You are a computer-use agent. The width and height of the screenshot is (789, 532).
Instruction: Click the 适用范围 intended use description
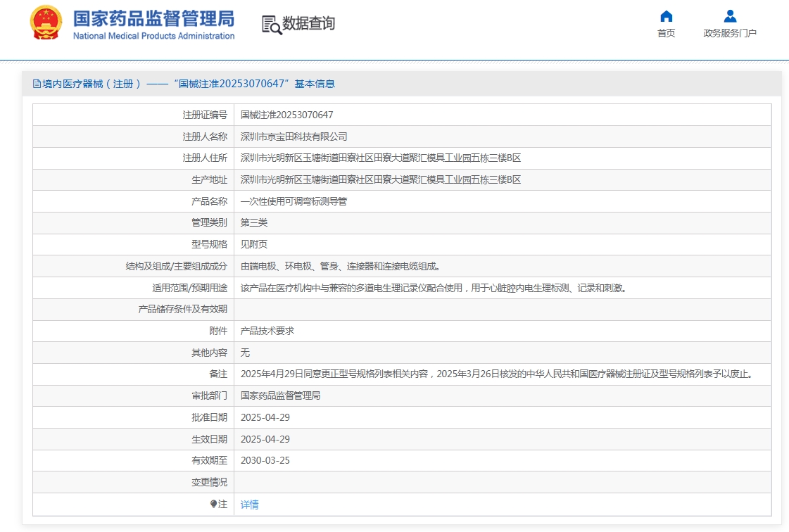point(434,288)
